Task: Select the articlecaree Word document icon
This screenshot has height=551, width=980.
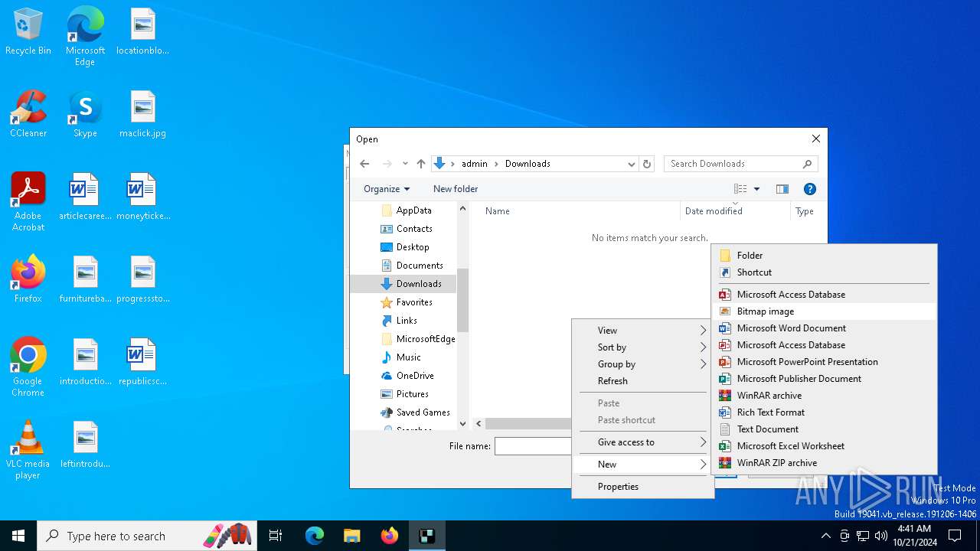Action: tap(85, 197)
